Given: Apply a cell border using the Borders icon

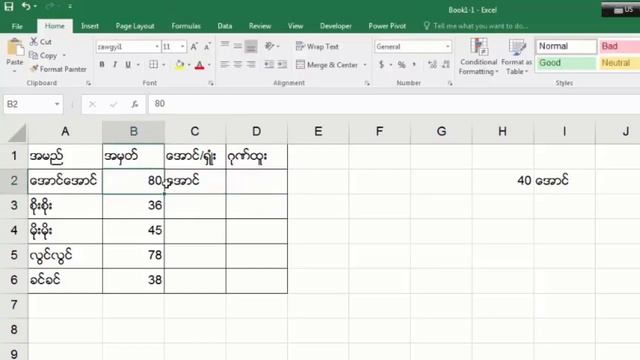Looking at the screenshot, I should point(153,64).
